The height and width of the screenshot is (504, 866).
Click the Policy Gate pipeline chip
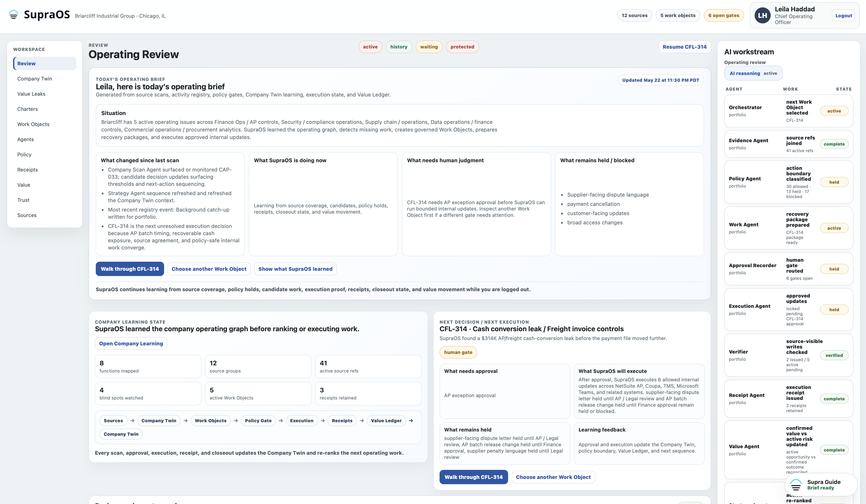click(258, 421)
